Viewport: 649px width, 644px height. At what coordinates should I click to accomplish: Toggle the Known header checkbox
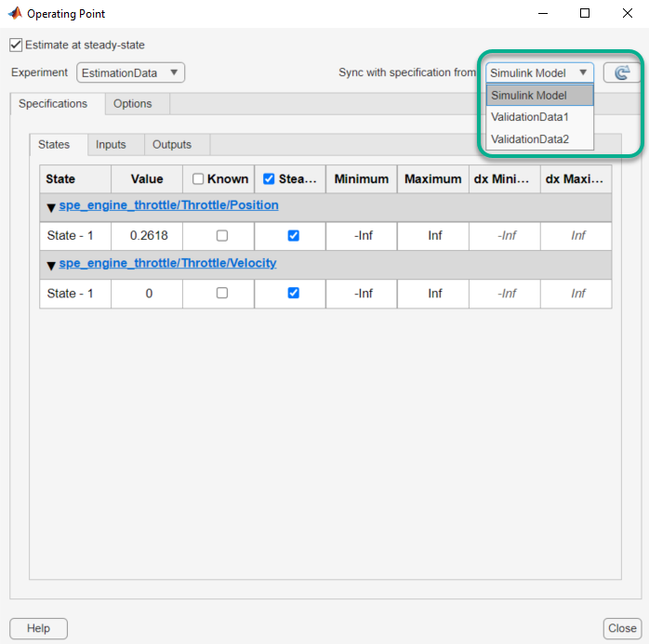coord(198,179)
